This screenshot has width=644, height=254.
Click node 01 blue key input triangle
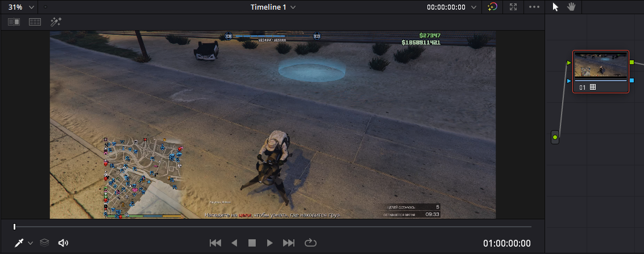[569, 81]
